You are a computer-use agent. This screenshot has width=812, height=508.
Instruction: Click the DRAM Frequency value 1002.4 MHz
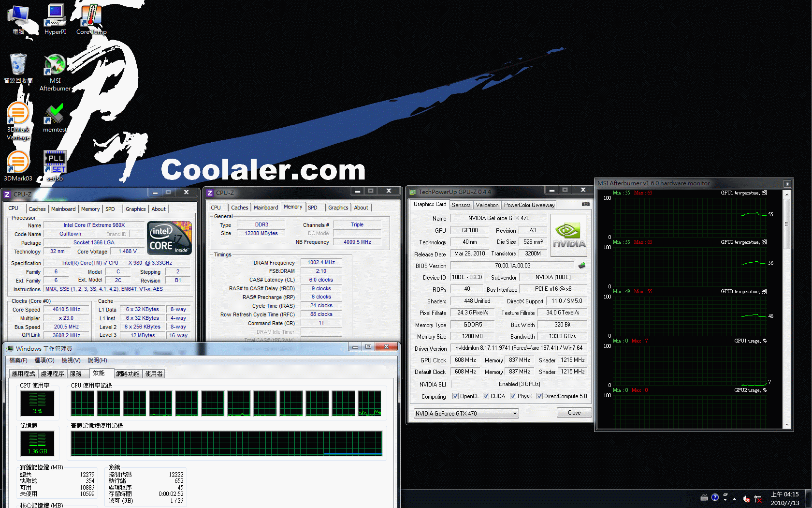click(321, 262)
